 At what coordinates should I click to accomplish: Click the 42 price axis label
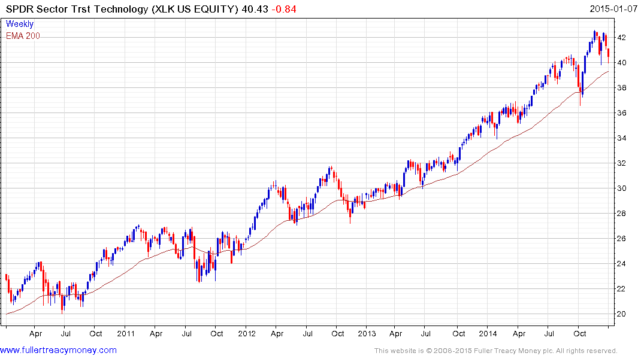pyautogui.click(x=621, y=38)
